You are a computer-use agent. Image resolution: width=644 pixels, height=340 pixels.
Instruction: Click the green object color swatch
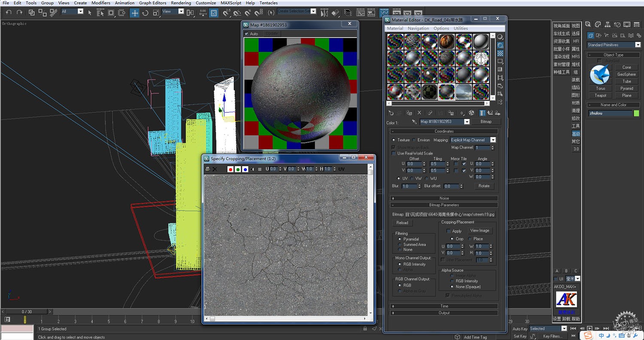637,114
